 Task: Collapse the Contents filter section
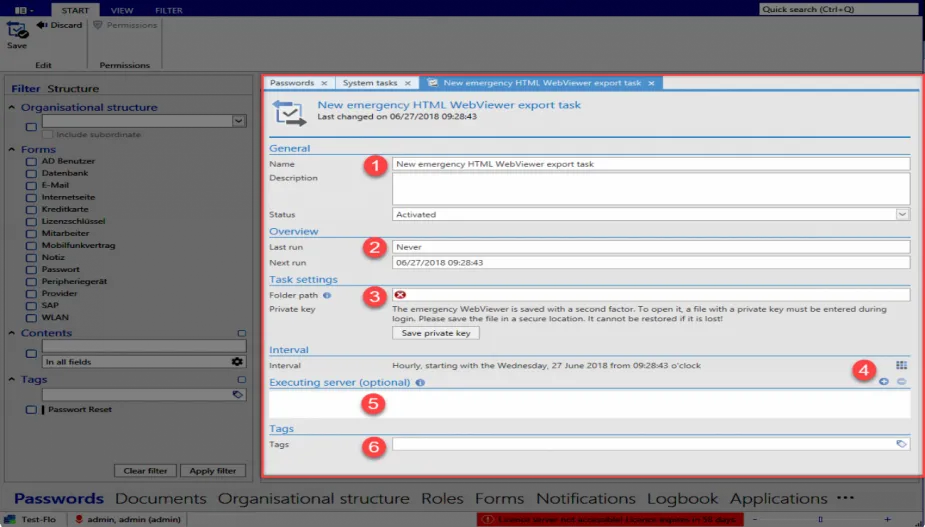click(11, 333)
